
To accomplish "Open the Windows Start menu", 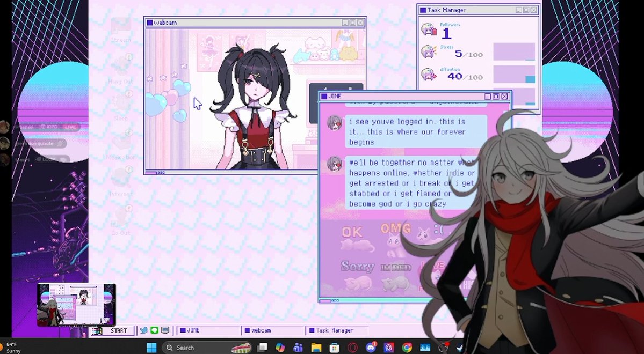I will pyautogui.click(x=151, y=348).
